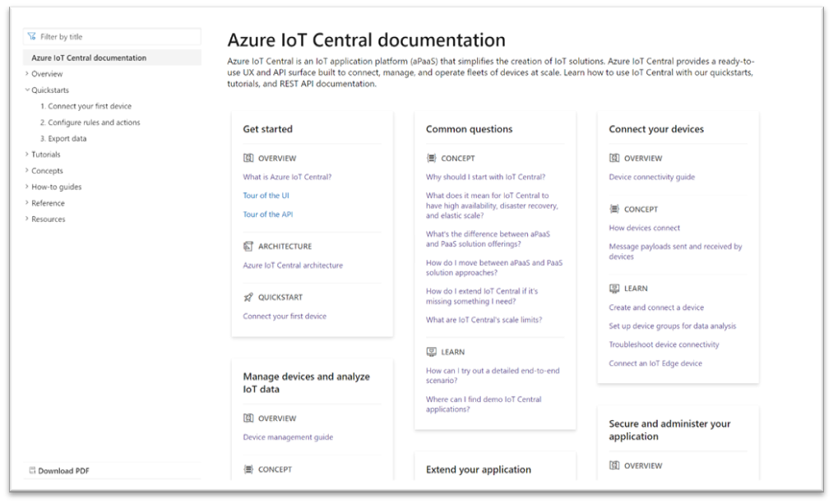Click the Connect your devices card heading
Screen dimensions: 833x504
point(656,129)
